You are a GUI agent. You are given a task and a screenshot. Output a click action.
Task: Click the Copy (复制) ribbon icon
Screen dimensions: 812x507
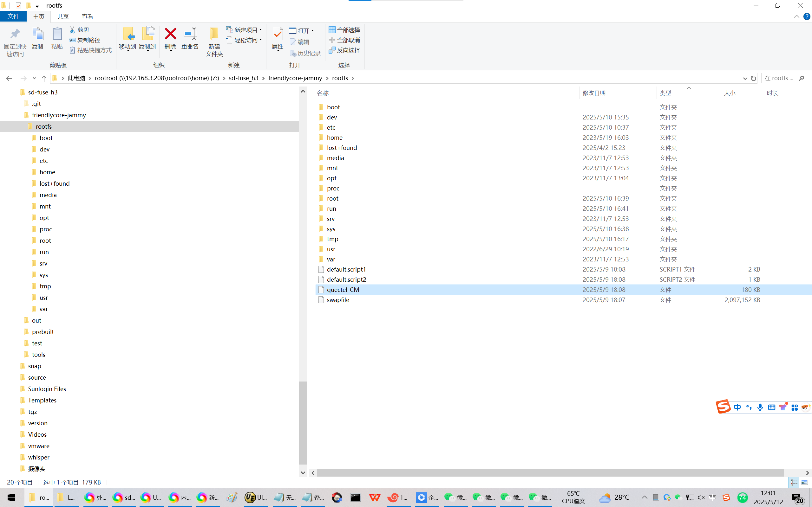(37, 34)
